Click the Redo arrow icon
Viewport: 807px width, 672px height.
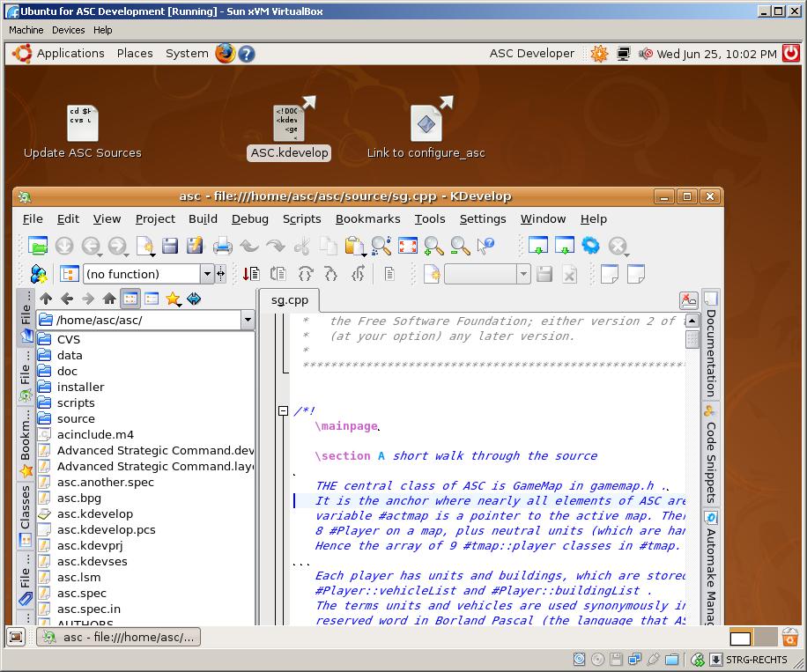pyautogui.click(x=276, y=246)
